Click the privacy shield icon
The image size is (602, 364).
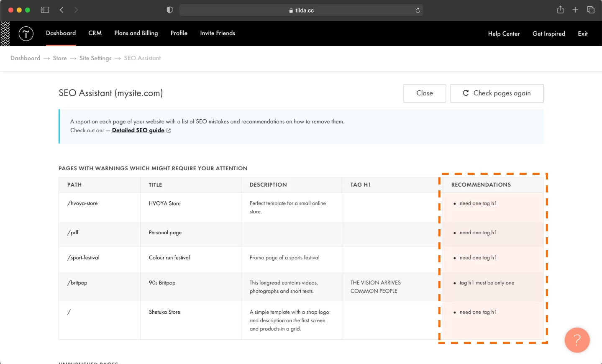(x=169, y=10)
